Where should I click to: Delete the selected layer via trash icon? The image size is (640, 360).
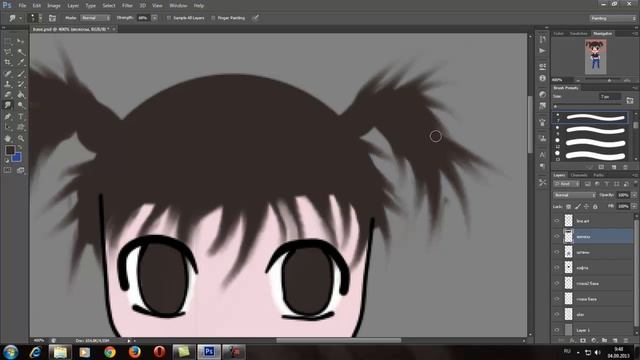625,340
